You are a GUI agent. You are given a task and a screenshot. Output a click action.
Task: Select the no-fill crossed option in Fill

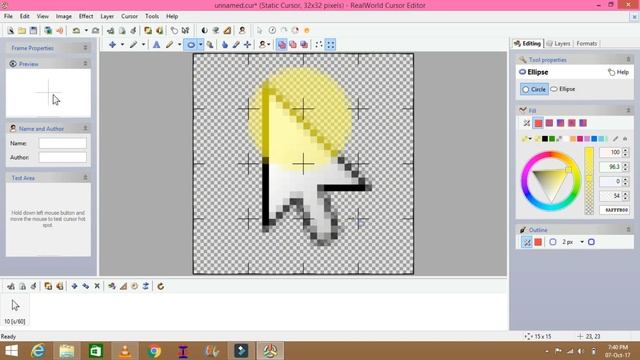(x=527, y=123)
